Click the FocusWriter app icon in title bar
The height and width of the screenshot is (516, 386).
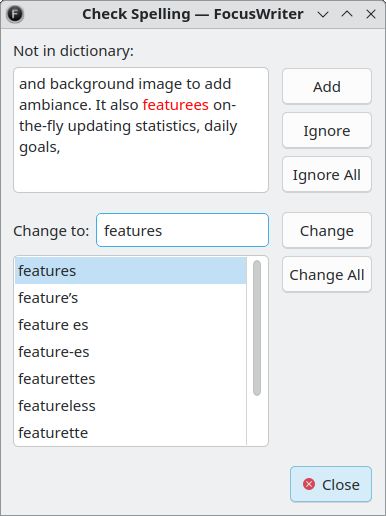tap(15, 14)
